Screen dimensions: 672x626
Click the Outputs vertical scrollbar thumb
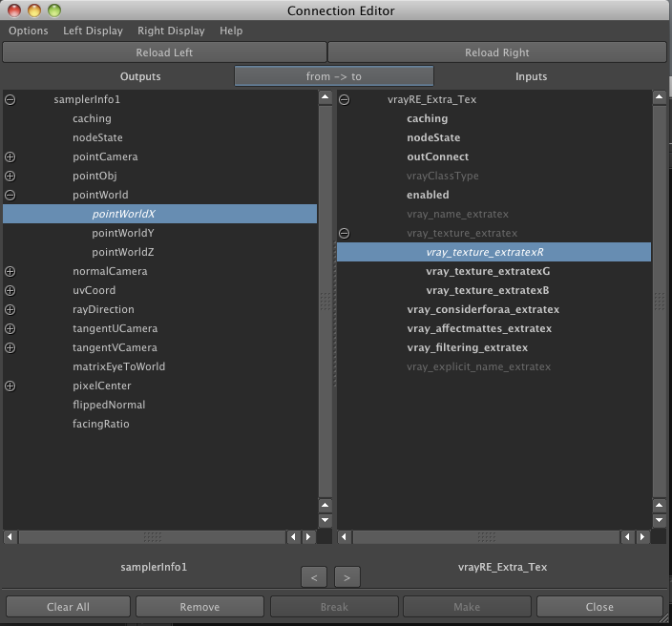[x=325, y=302]
